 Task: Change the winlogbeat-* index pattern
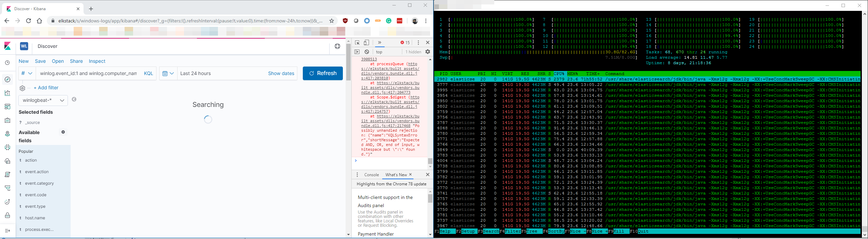[43, 100]
